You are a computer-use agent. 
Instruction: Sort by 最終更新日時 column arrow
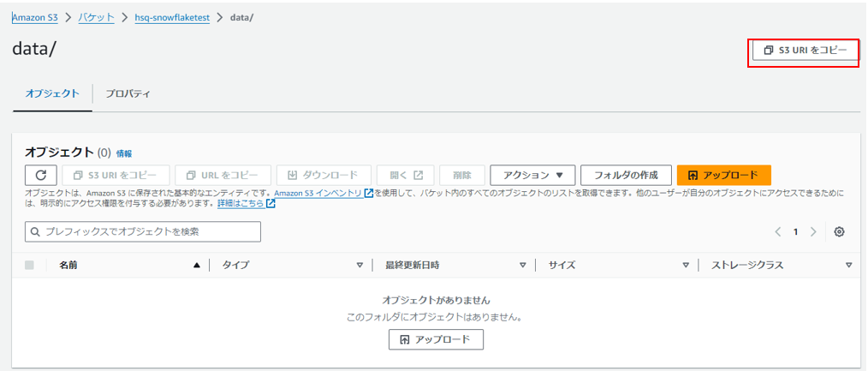[x=522, y=266]
